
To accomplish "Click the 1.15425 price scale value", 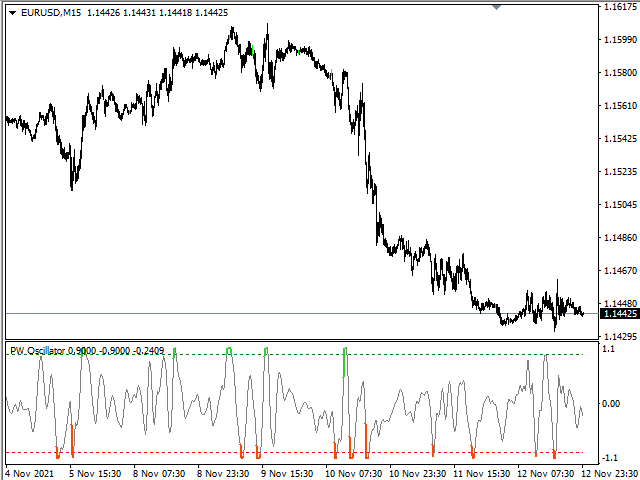I will pos(620,139).
